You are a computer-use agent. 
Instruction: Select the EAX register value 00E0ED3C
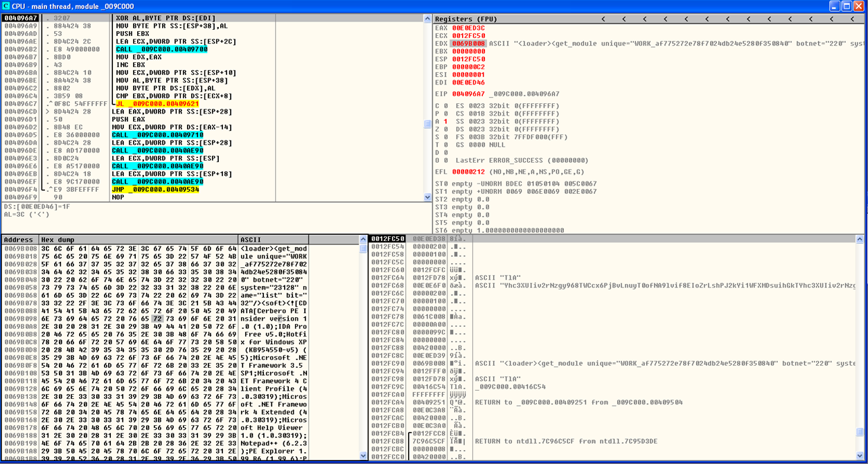pyautogui.click(x=468, y=28)
